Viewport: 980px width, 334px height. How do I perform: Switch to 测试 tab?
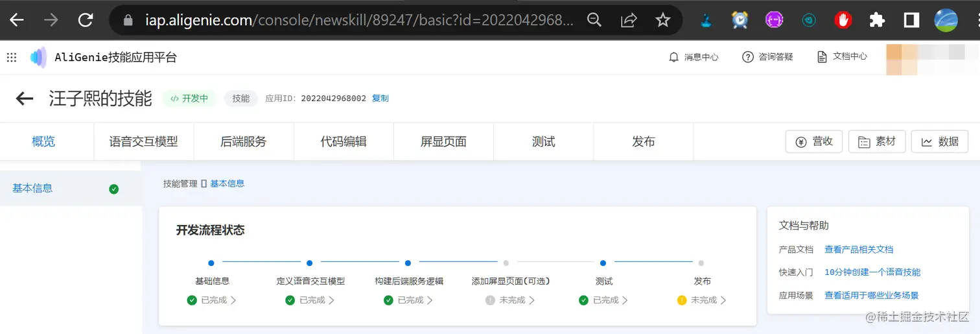543,141
